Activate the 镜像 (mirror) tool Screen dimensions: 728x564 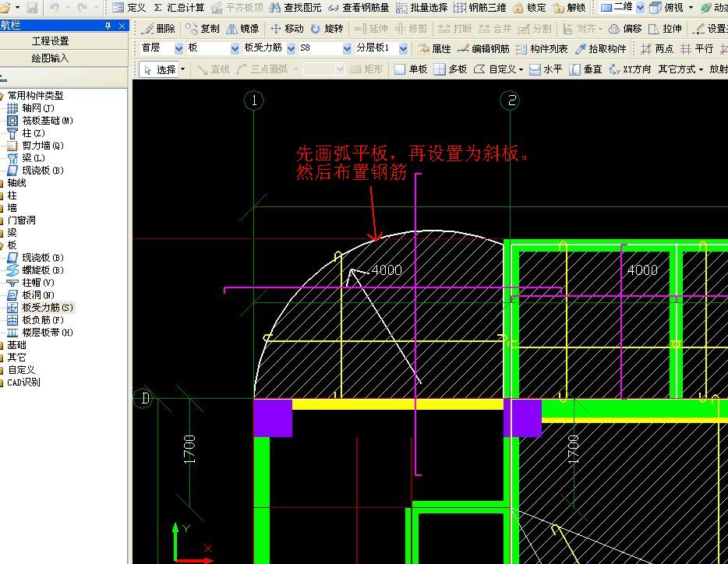[x=242, y=29]
